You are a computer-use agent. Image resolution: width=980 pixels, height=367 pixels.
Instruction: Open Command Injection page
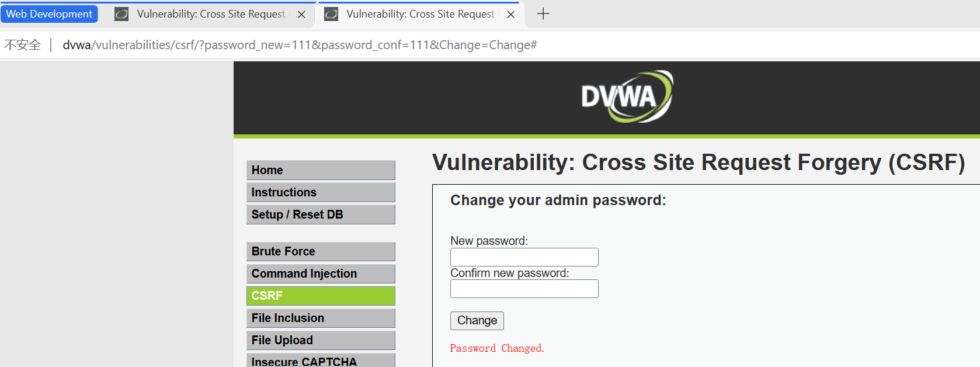[x=321, y=273]
